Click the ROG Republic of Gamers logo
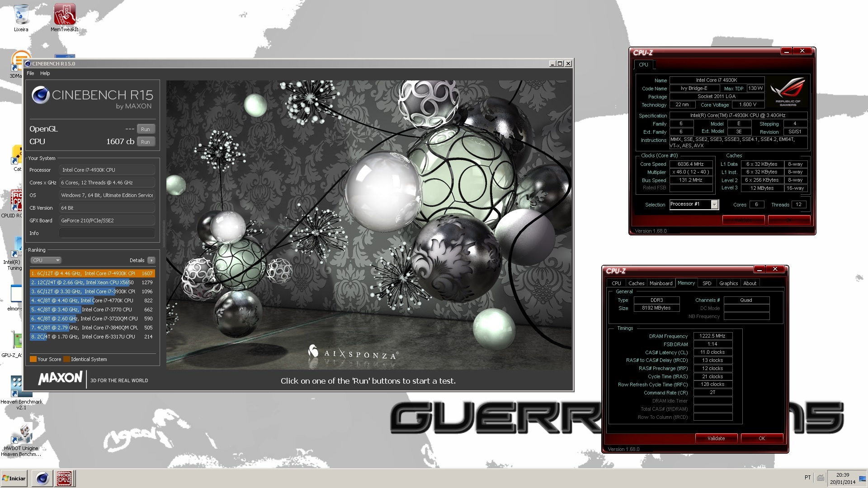The image size is (868, 488). point(788,92)
